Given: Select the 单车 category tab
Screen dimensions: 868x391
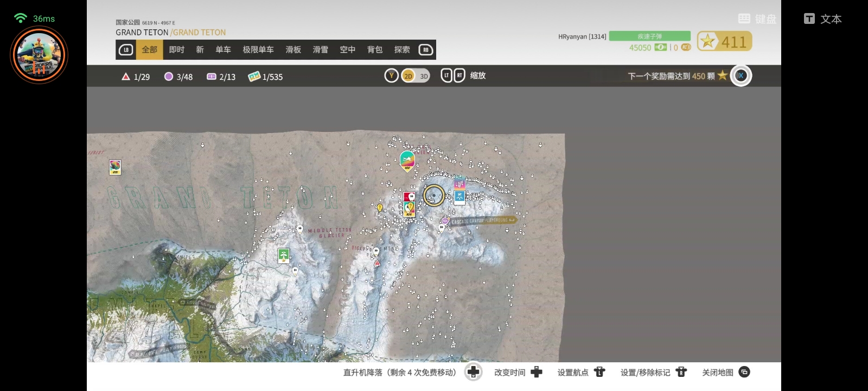Looking at the screenshot, I should click(x=223, y=50).
